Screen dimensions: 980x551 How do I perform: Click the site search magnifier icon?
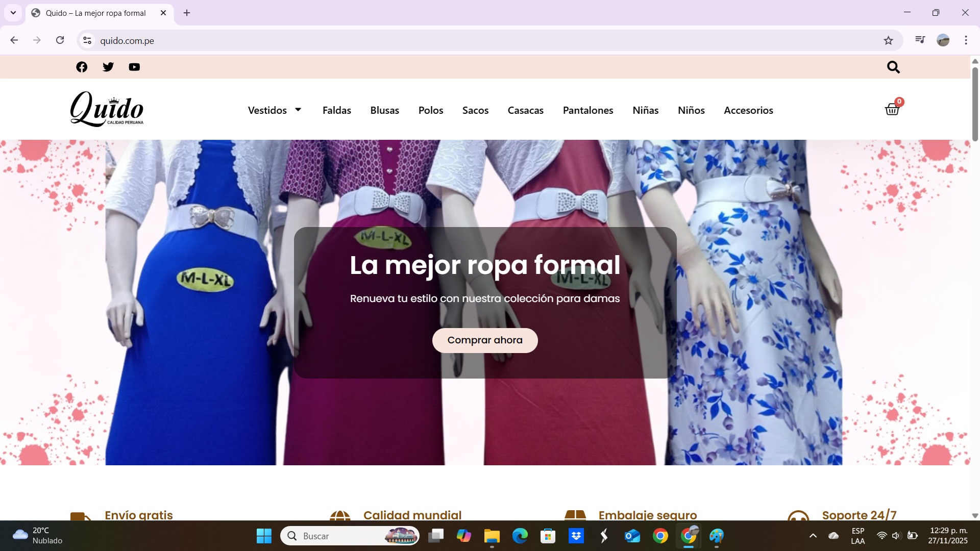(x=893, y=67)
